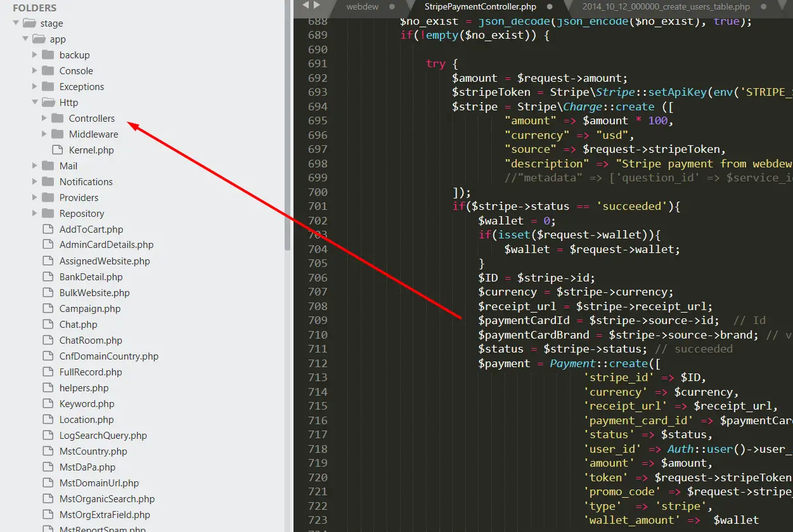Click the Kernel.php file icon
793x532 pixels.
(58, 150)
